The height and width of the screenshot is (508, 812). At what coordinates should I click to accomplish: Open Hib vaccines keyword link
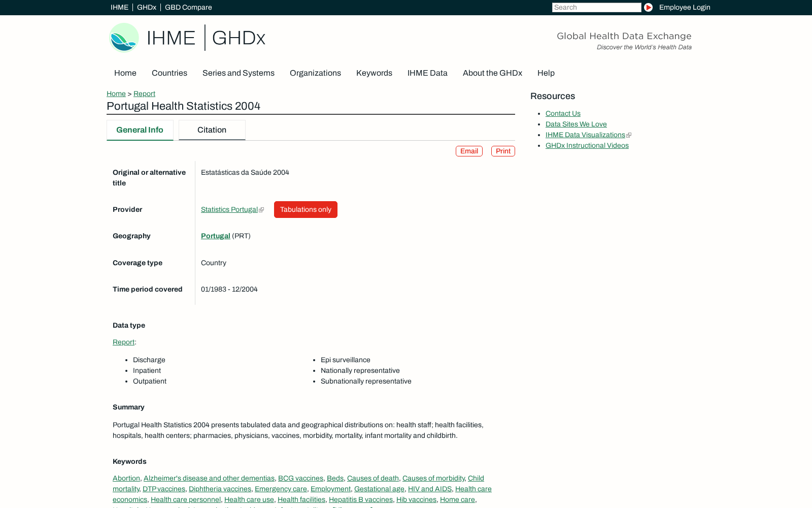(416, 500)
